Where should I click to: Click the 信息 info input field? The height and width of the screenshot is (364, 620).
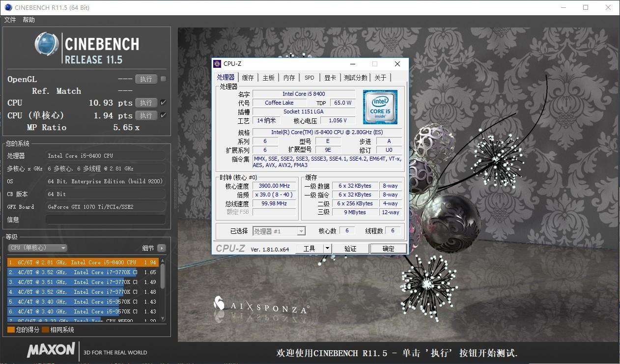point(106,220)
